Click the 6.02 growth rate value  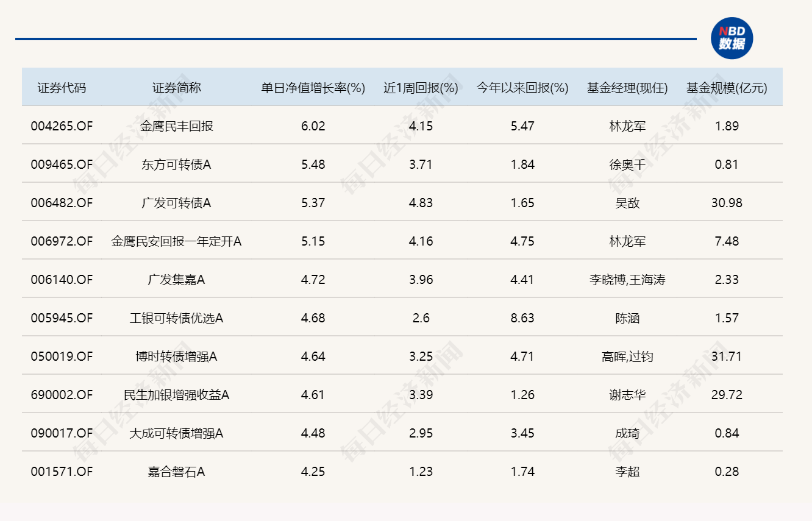click(x=312, y=126)
